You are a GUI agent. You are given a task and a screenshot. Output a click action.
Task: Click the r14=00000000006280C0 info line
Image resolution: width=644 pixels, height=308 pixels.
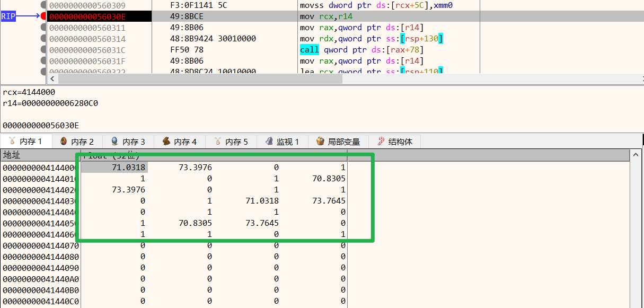[x=50, y=103]
